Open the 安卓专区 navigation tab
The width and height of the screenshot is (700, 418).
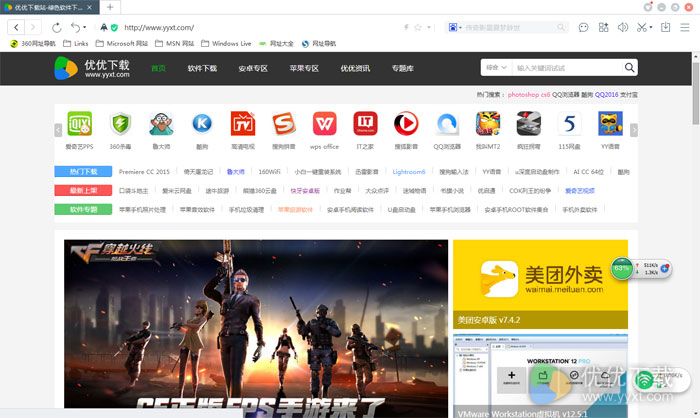click(253, 68)
